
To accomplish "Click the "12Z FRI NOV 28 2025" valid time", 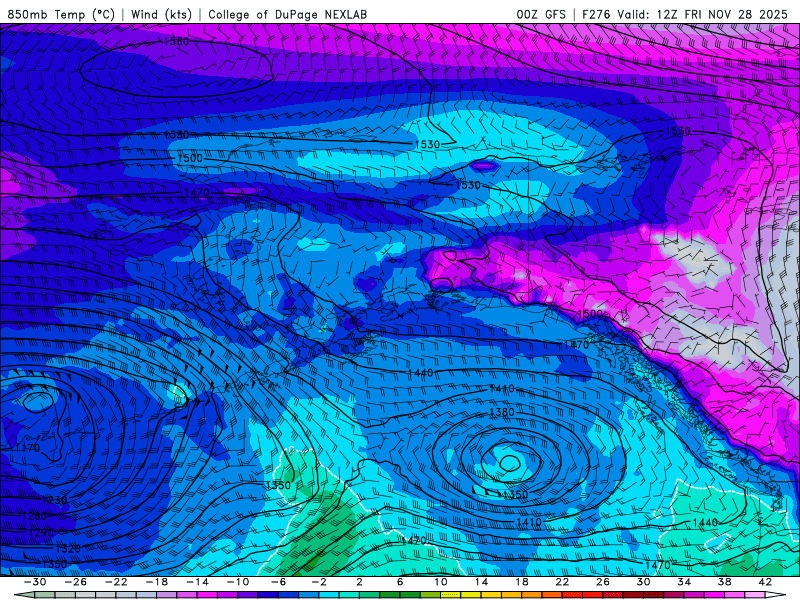I will (722, 14).
